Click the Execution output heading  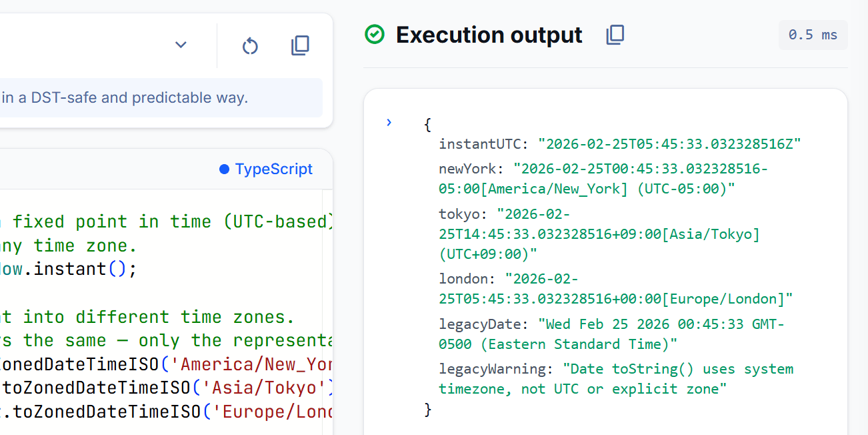pyautogui.click(x=489, y=35)
